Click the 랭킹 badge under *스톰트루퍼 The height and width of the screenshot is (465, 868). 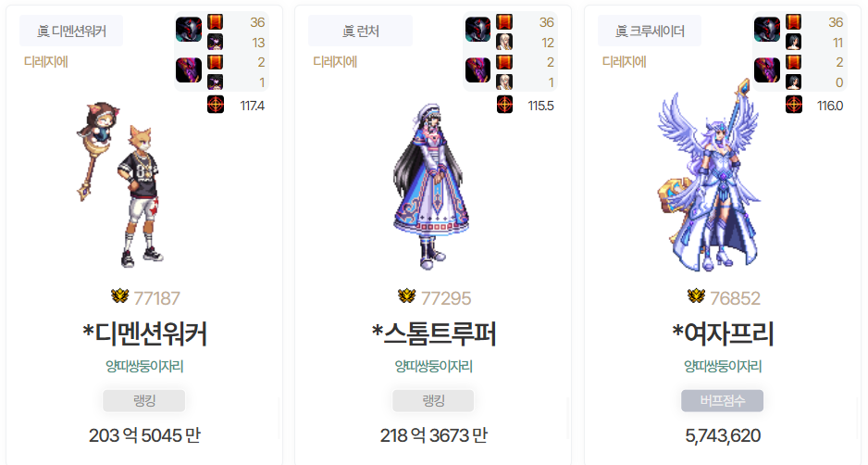tap(433, 401)
